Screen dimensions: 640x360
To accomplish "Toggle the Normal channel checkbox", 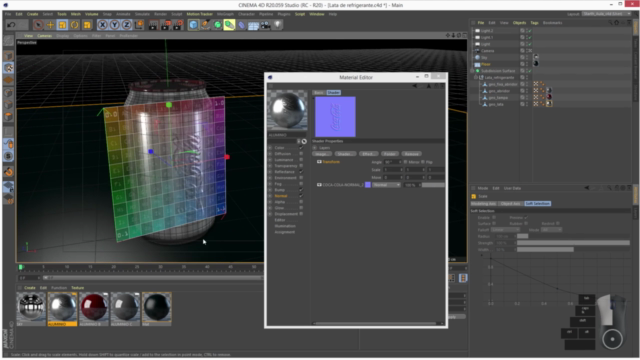I will click(301, 196).
